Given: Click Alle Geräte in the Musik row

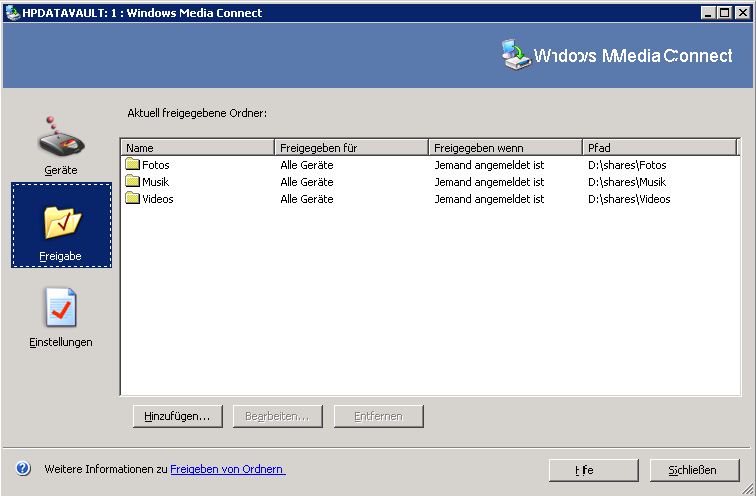Looking at the screenshot, I should (307, 182).
